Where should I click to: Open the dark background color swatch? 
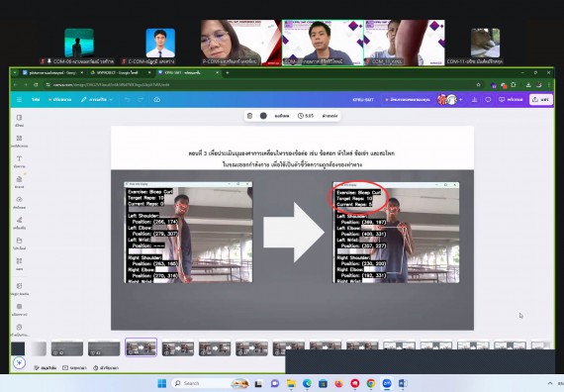(x=263, y=116)
